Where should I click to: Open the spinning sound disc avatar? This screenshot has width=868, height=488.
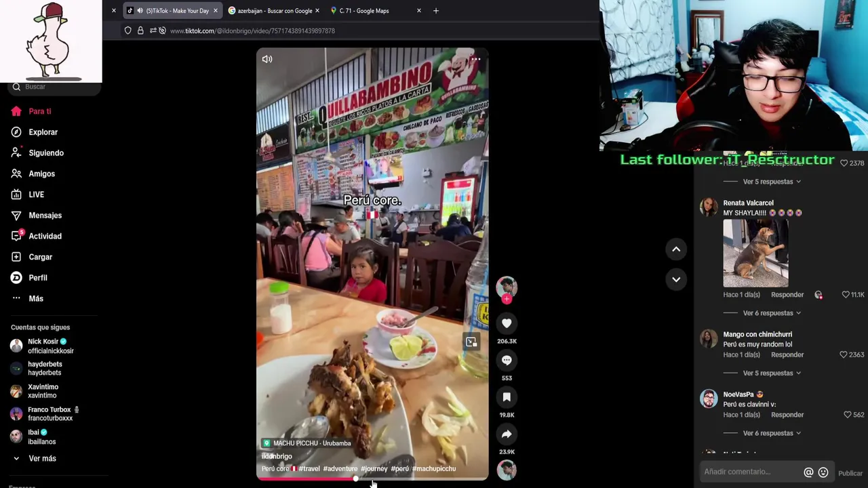[507, 470]
